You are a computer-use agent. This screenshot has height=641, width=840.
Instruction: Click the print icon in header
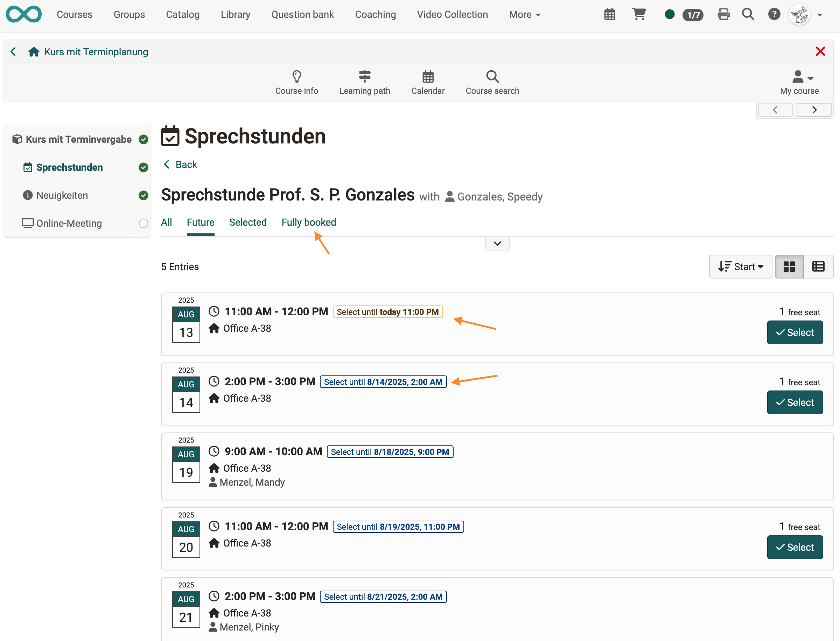pyautogui.click(x=723, y=14)
